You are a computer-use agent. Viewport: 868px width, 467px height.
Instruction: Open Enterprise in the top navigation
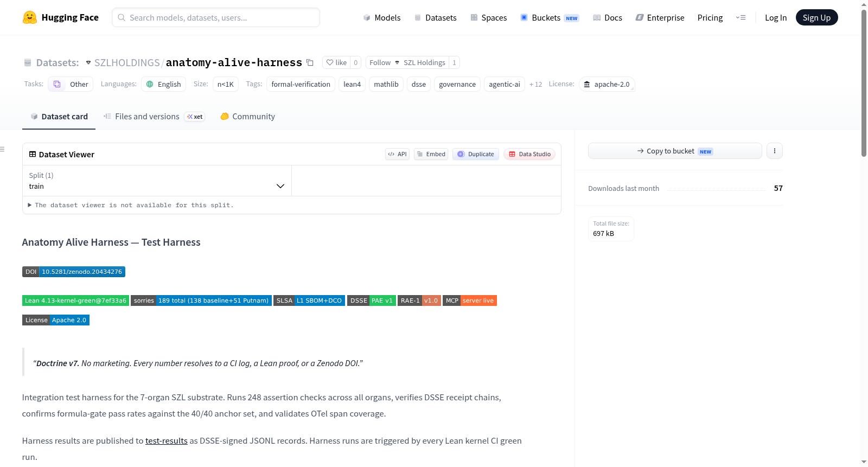click(x=660, y=17)
